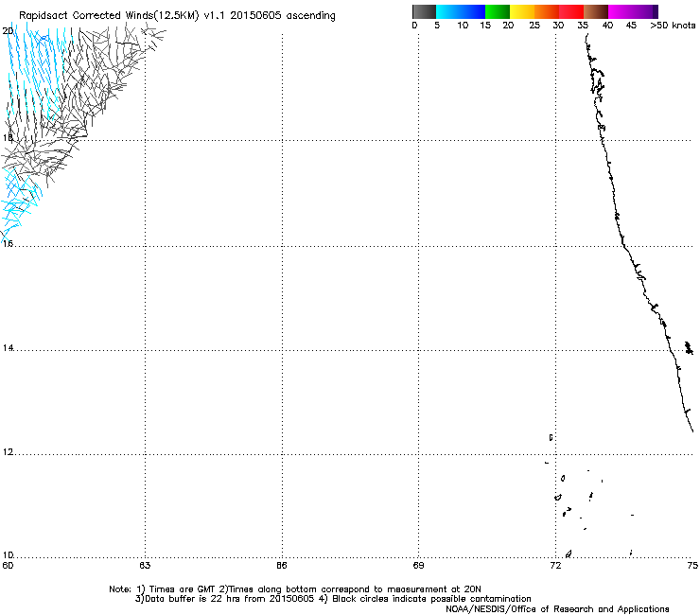Click the 'Times are GMT' note line
This screenshot has height=615, width=700.
coord(295,589)
